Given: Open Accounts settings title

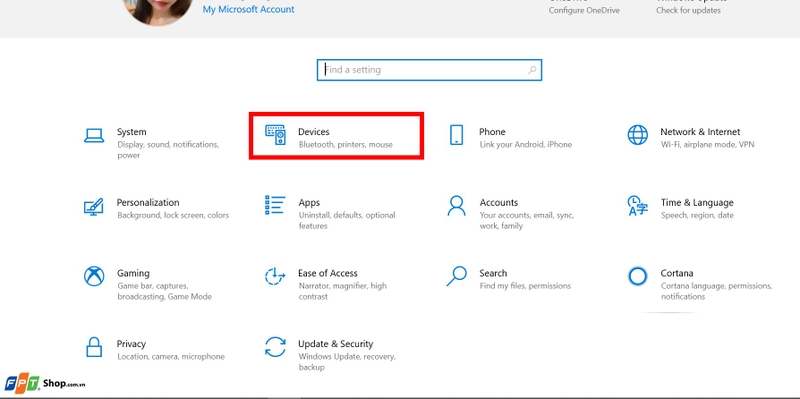Looking at the screenshot, I should [498, 203].
